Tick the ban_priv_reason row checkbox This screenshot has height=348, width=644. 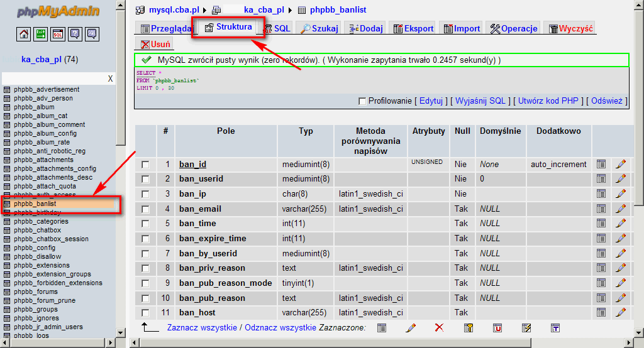(145, 268)
